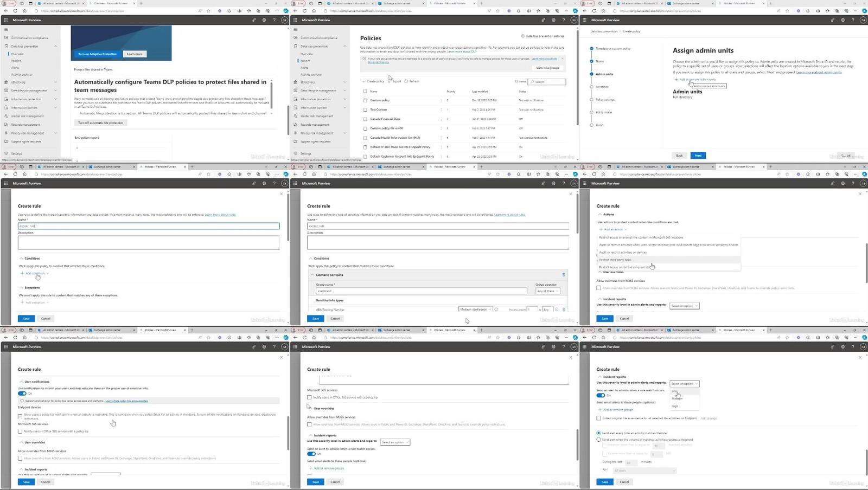Click trash icon in Content contains group header
Image resolution: width=868 pixels, height=490 pixels.
[x=564, y=275]
